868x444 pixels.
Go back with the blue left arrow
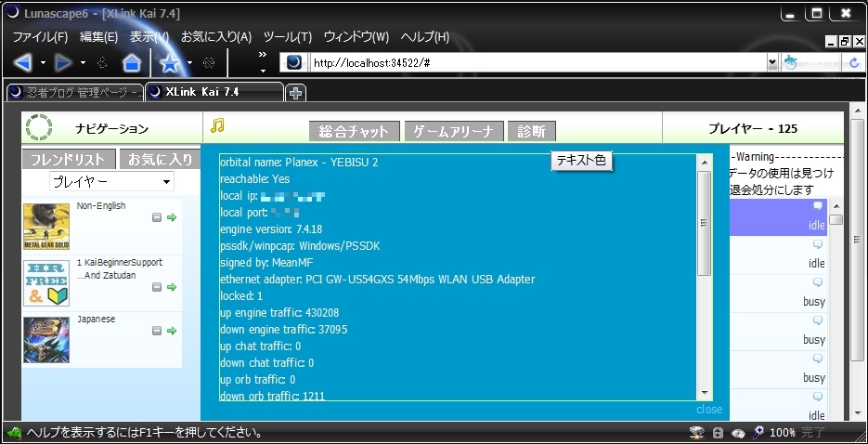(22, 63)
